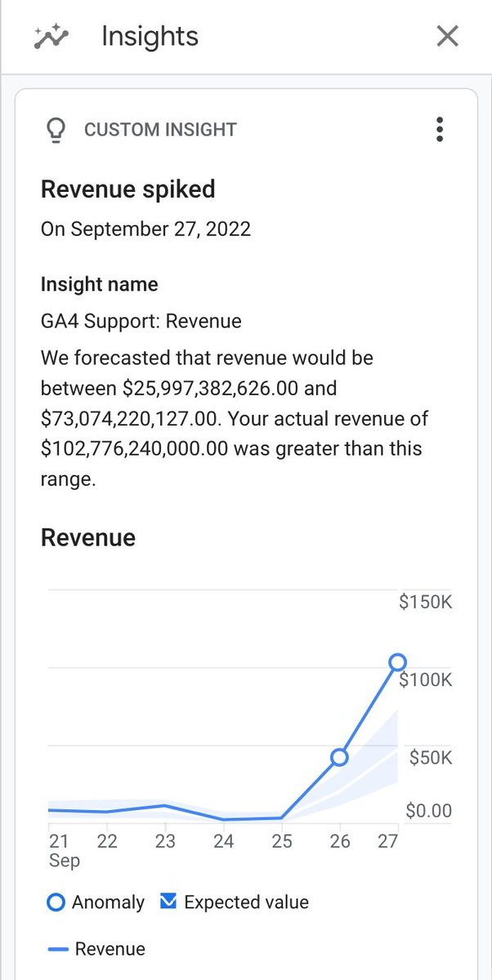The height and width of the screenshot is (980, 492).
Task: Close the Insights panel
Action: click(447, 36)
